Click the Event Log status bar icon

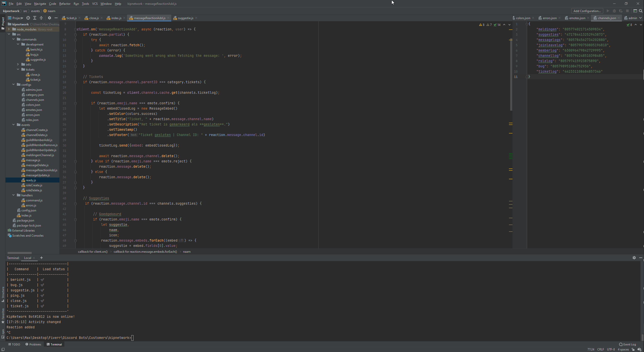pyautogui.click(x=627, y=344)
